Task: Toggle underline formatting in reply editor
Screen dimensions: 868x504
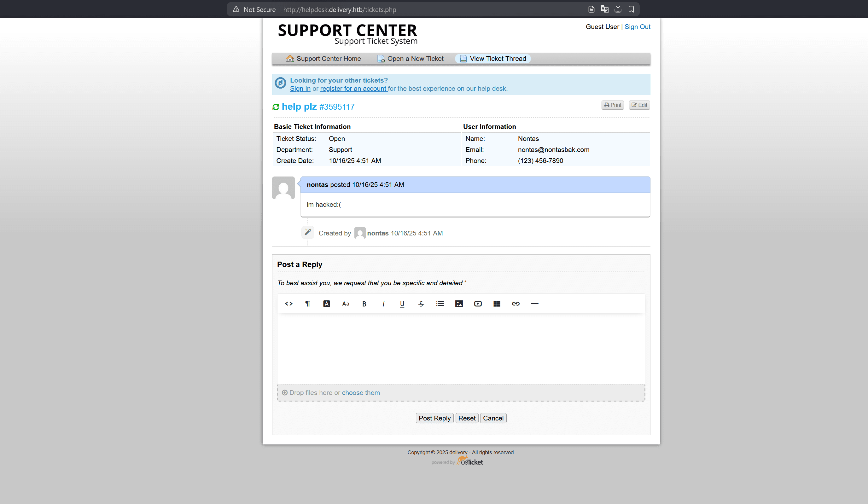Action: point(402,304)
